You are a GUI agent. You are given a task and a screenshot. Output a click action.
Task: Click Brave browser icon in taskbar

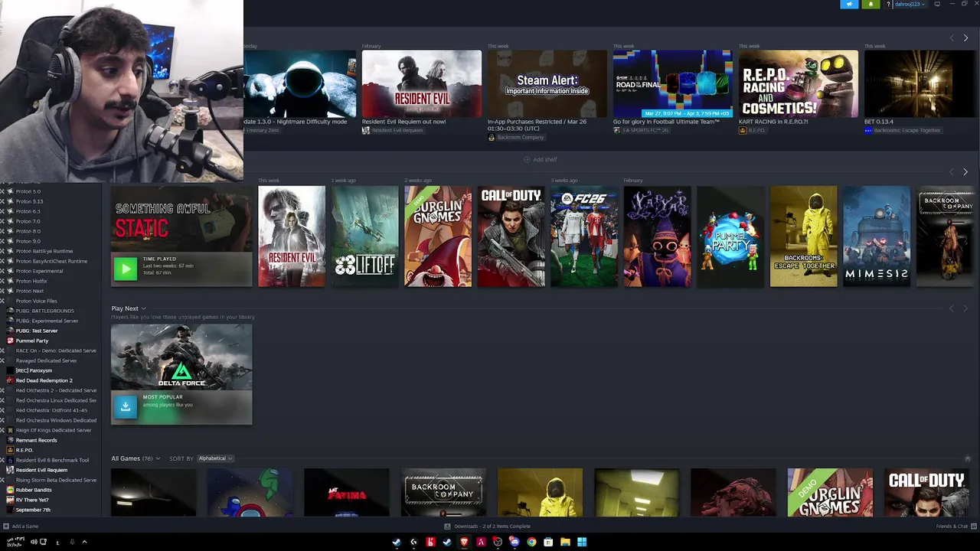pyautogui.click(x=464, y=542)
